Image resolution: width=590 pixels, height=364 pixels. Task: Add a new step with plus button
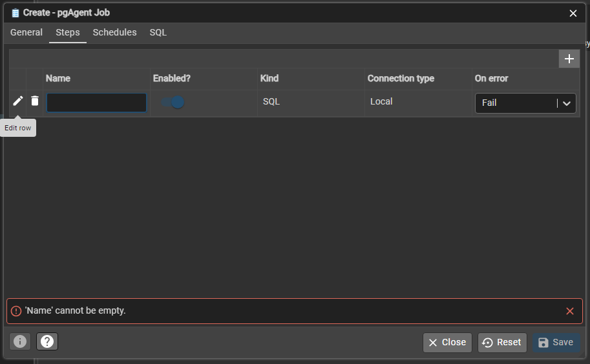(569, 59)
